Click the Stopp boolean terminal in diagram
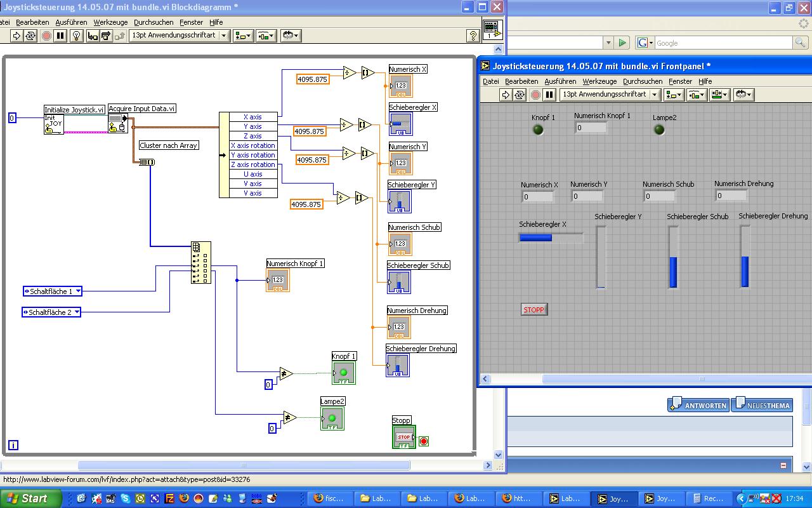The height and width of the screenshot is (508, 812). 403,437
